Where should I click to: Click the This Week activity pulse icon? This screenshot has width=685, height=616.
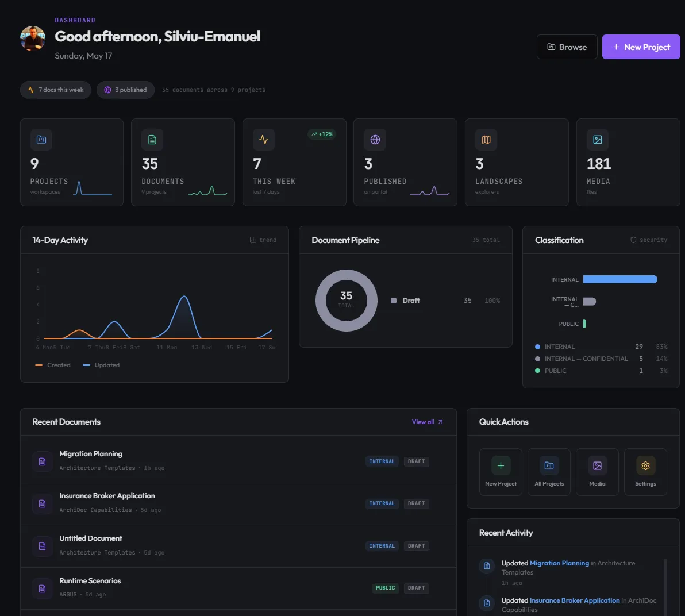pos(263,140)
